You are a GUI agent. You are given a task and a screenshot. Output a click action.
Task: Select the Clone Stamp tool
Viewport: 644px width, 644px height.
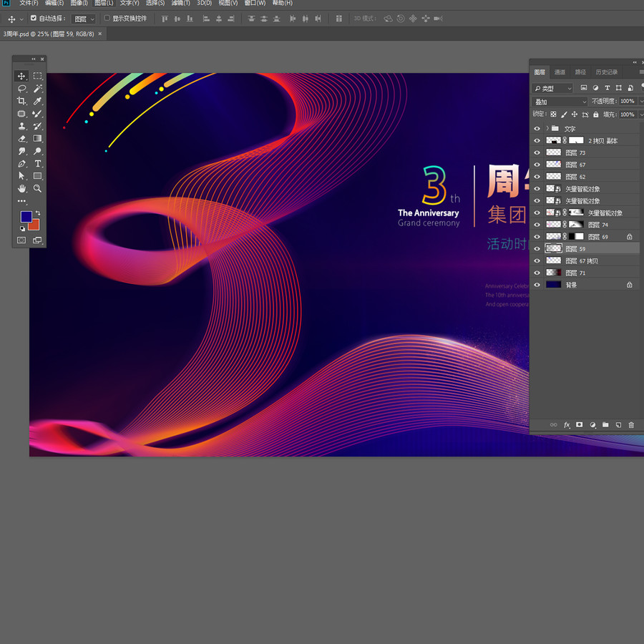[x=21, y=126]
